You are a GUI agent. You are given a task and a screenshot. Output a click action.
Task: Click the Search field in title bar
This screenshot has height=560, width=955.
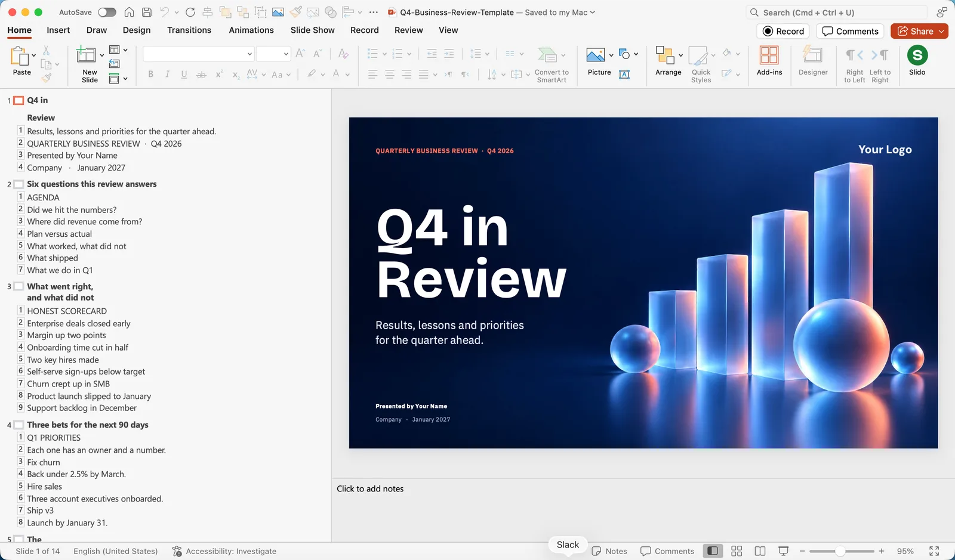(837, 13)
